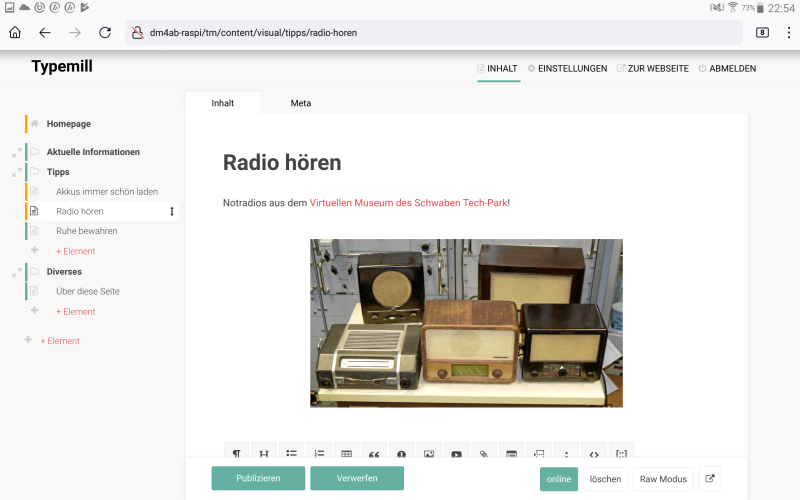Viewport: 800px width, 500px height.
Task: Open Einstellungen in the top menu
Action: point(567,69)
